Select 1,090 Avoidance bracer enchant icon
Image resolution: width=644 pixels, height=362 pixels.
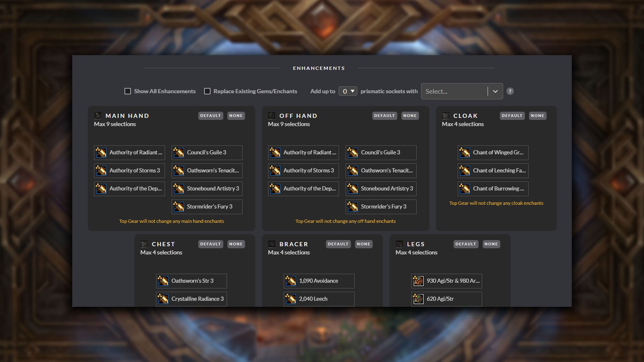pyautogui.click(x=291, y=281)
